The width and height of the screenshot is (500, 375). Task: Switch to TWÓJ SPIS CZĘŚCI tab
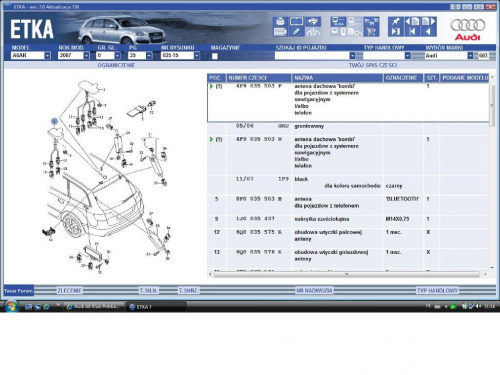373,65
